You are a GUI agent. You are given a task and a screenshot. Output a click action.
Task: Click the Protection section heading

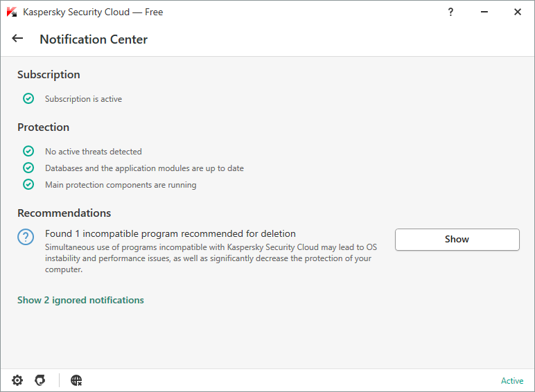click(44, 127)
